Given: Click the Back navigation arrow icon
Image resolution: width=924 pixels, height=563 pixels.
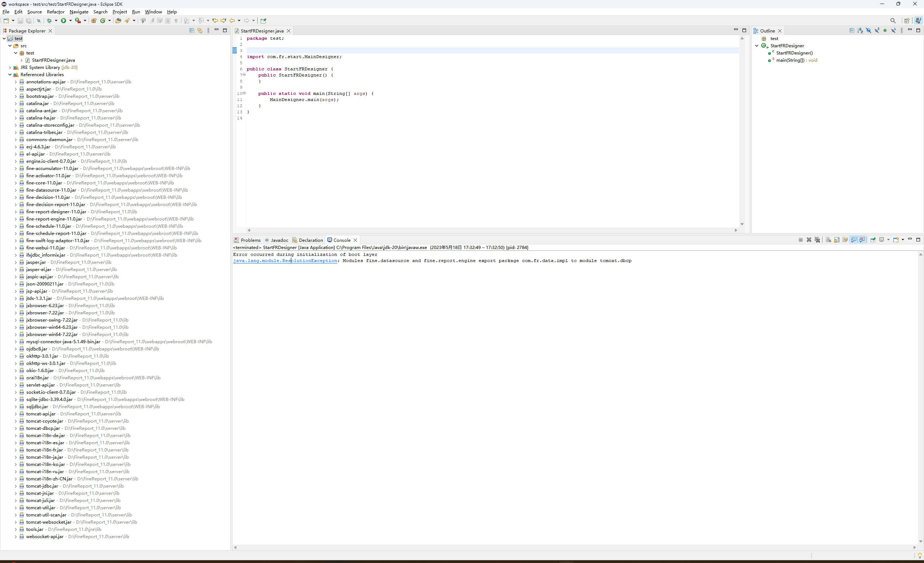Looking at the screenshot, I should tap(232, 21).
